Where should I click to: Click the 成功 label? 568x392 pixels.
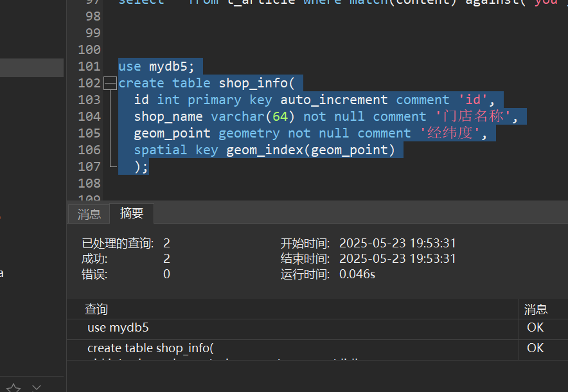click(94, 259)
